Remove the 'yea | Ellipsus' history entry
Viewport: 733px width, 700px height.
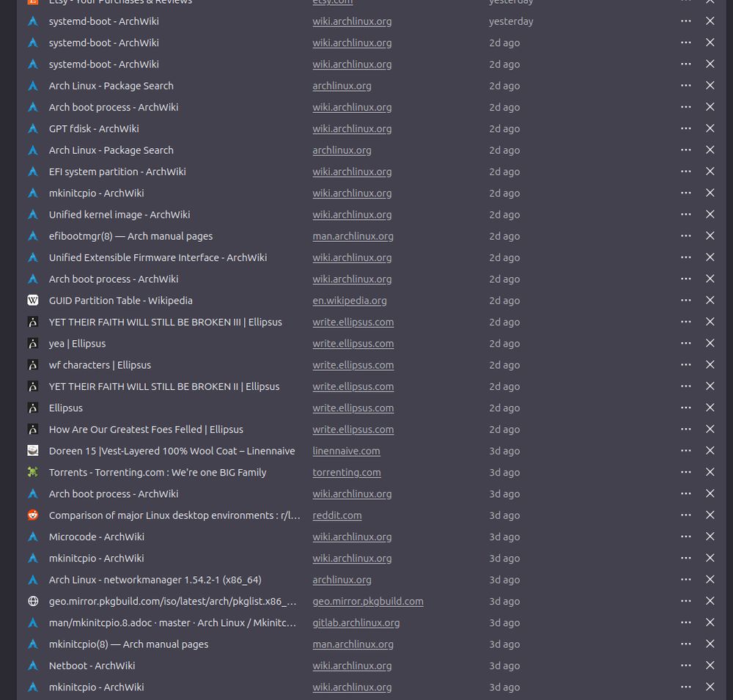(710, 343)
